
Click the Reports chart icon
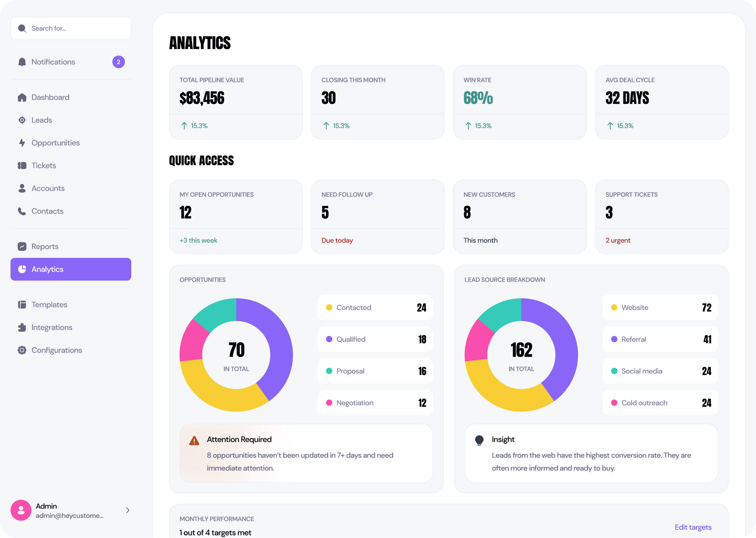[x=22, y=246]
